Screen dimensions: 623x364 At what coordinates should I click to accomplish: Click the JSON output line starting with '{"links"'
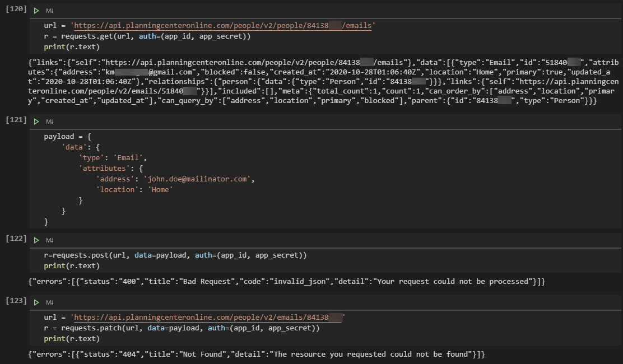pos(323,62)
